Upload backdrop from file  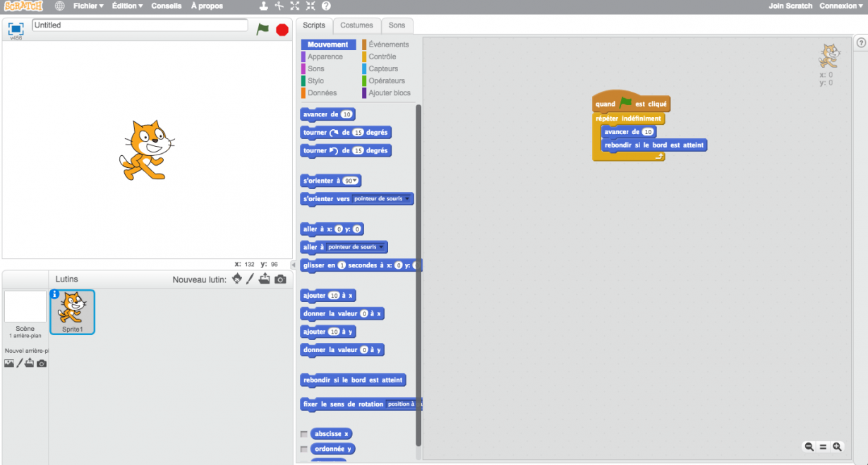[30, 363]
